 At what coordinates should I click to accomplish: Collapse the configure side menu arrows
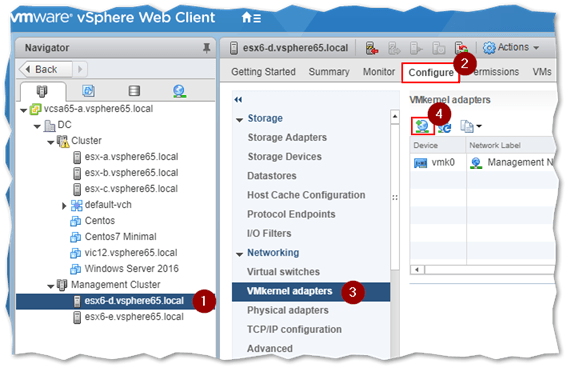point(238,99)
